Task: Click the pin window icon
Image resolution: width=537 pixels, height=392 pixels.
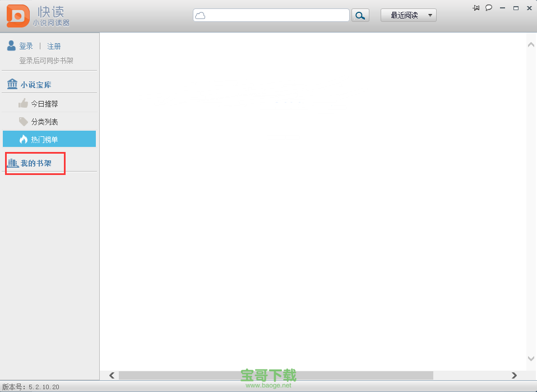Action: (x=476, y=8)
